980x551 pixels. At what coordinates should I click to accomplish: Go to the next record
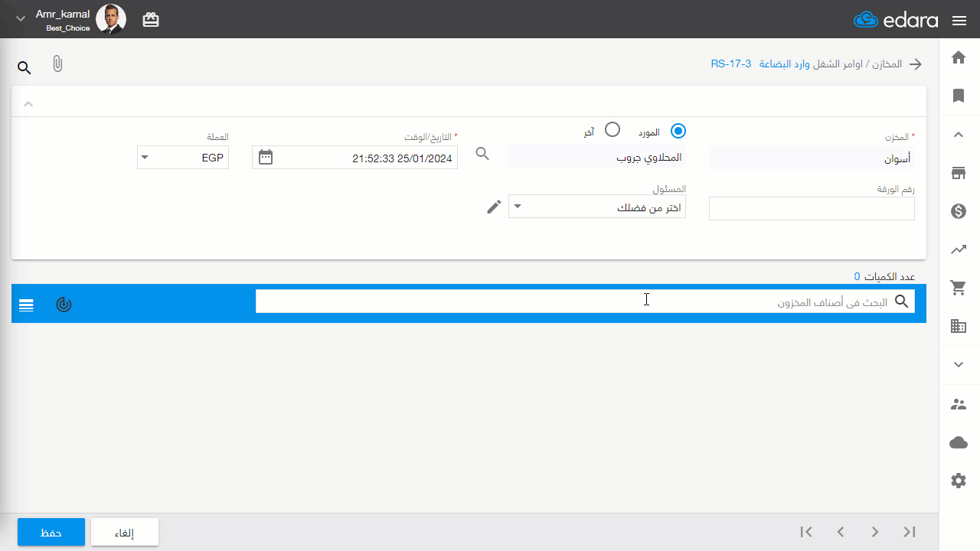tap(875, 532)
